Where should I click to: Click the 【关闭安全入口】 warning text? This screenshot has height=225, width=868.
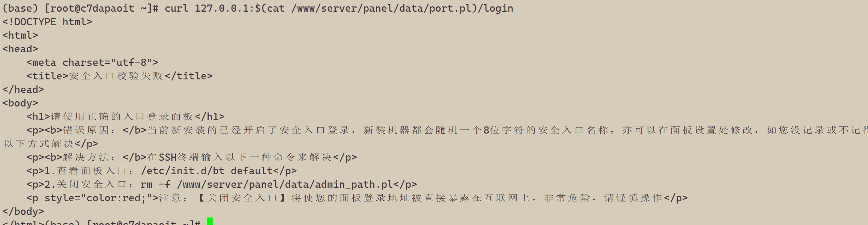242,198
